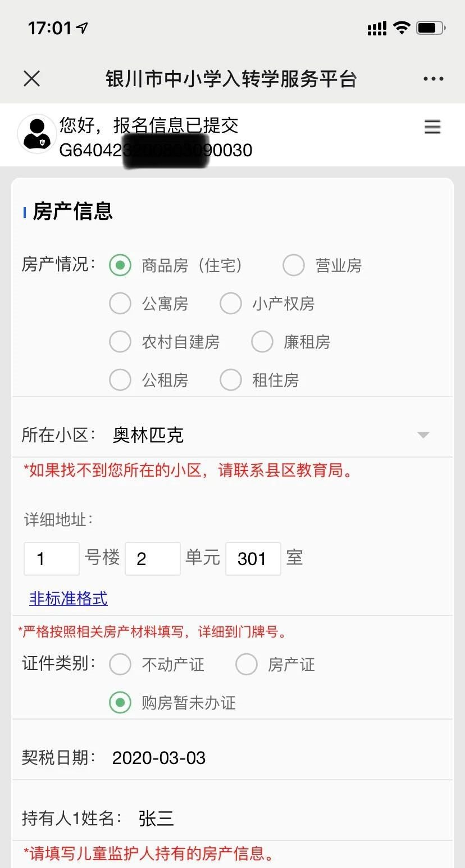Image resolution: width=465 pixels, height=868 pixels.
Task: Select the 公寓房 radio option
Action: (120, 304)
